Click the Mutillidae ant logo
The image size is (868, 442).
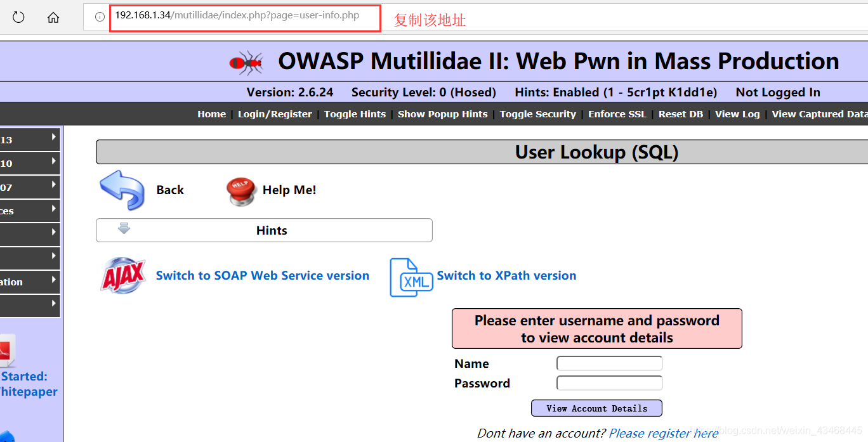click(246, 62)
